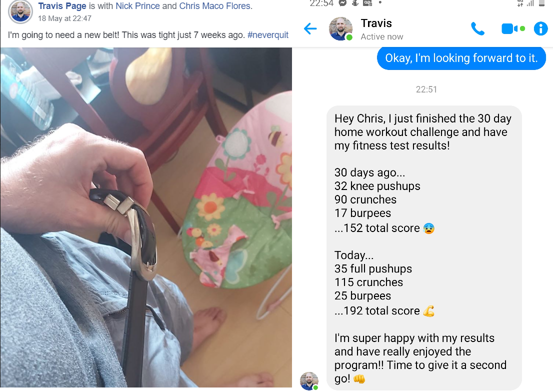Image resolution: width=553 pixels, height=392 pixels.
Task: Start a voice call with Travis
Action: coord(478,28)
